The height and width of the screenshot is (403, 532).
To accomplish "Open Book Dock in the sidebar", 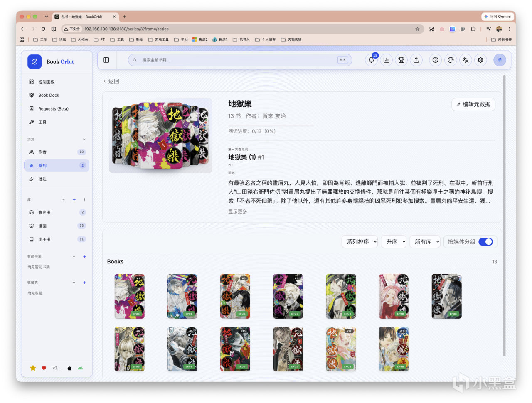I will [x=57, y=95].
